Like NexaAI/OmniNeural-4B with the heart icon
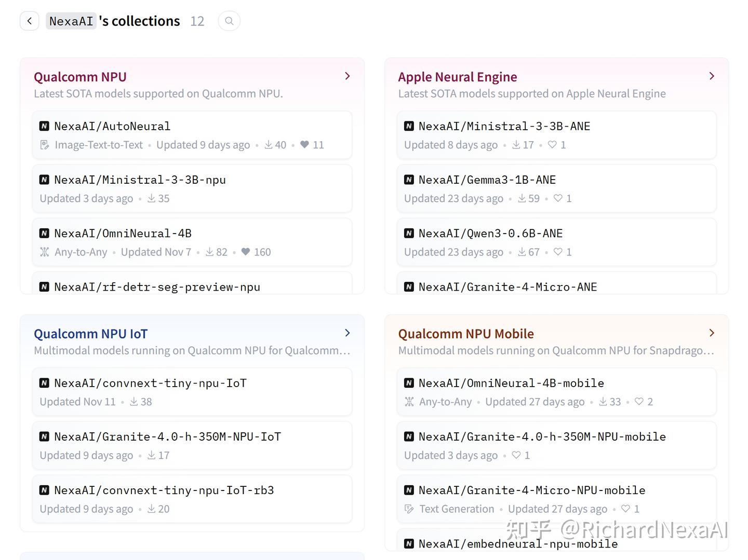The image size is (748, 560). click(246, 252)
